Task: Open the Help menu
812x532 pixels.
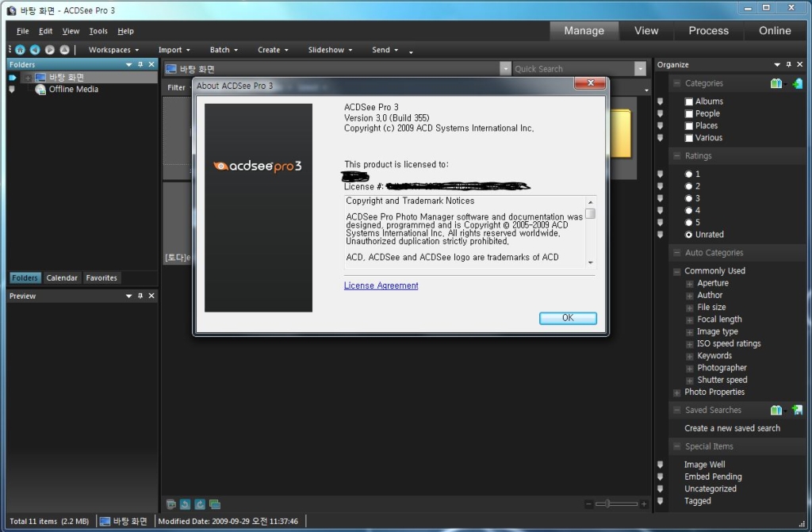Action: point(125,31)
